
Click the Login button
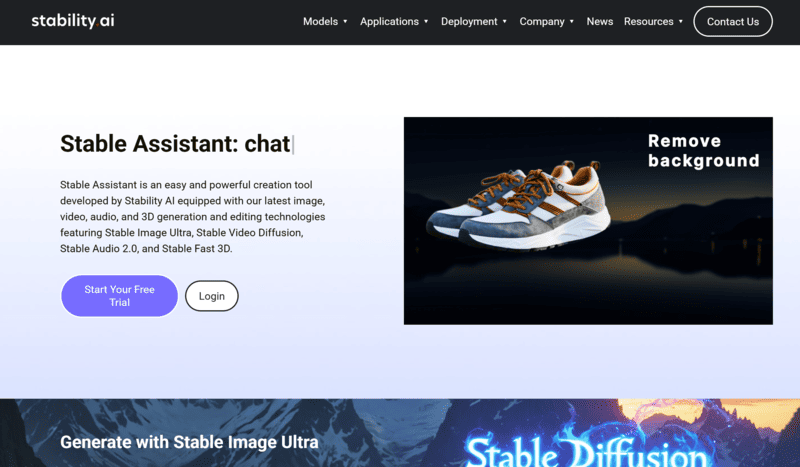(212, 296)
